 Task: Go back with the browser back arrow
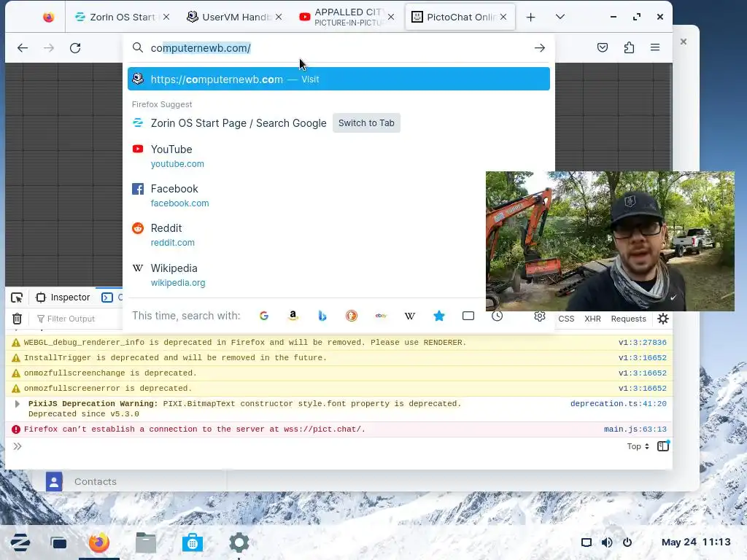click(x=23, y=47)
